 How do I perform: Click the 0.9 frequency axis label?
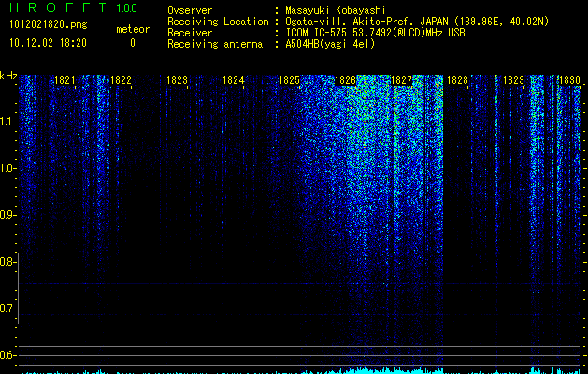7,215
